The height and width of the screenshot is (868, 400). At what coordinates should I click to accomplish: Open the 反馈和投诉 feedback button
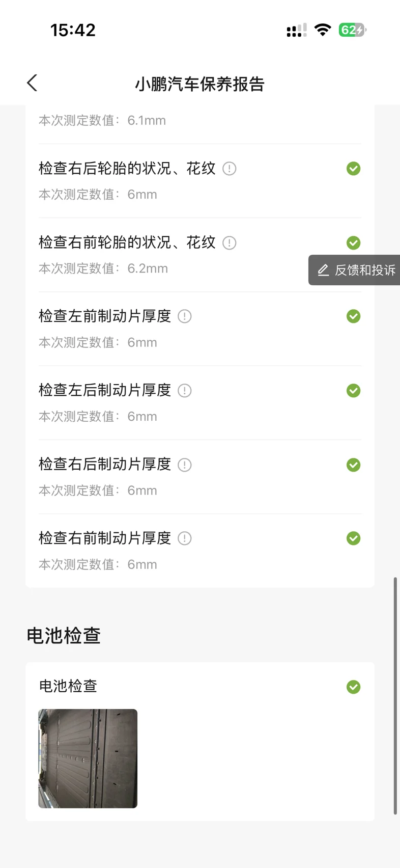pos(356,270)
